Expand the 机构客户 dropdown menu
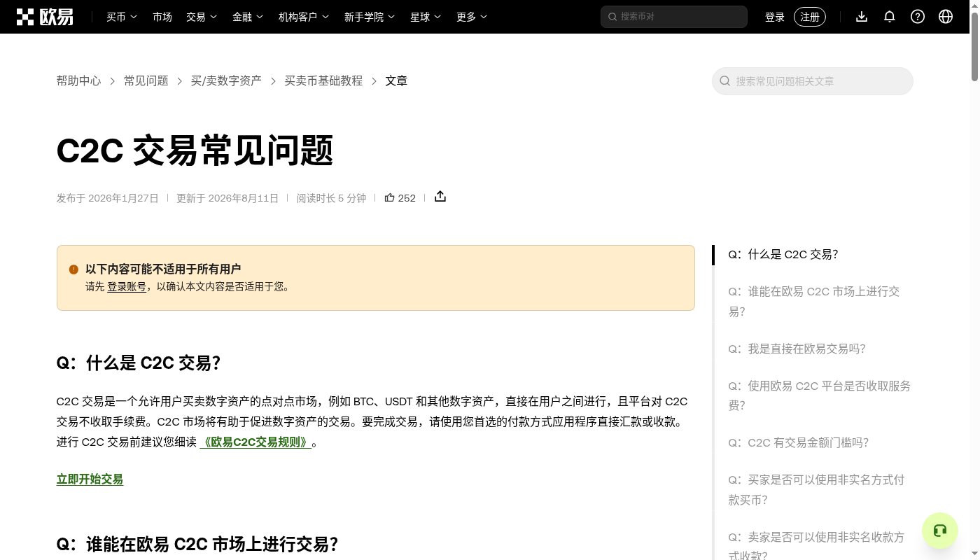 (304, 17)
